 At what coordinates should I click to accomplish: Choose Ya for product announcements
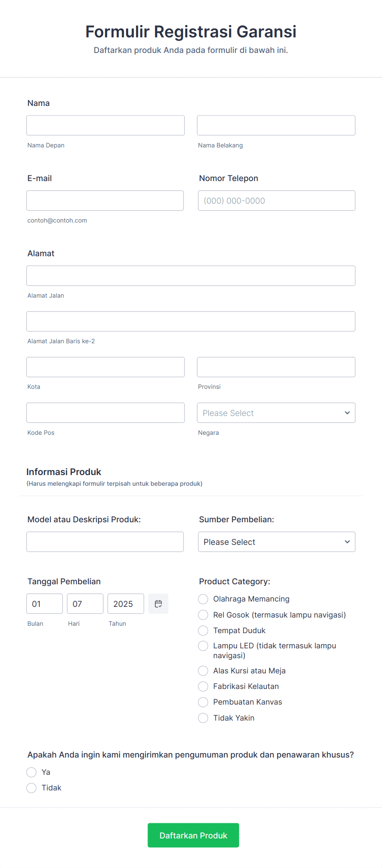[32, 772]
